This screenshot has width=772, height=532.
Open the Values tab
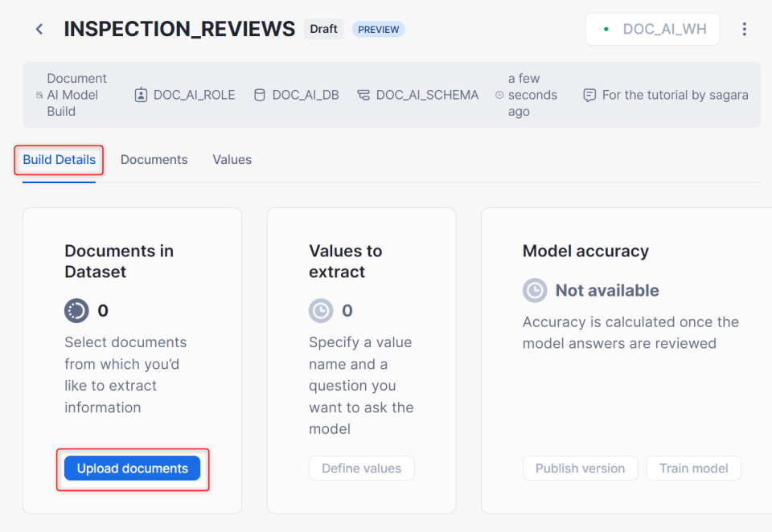(x=232, y=160)
